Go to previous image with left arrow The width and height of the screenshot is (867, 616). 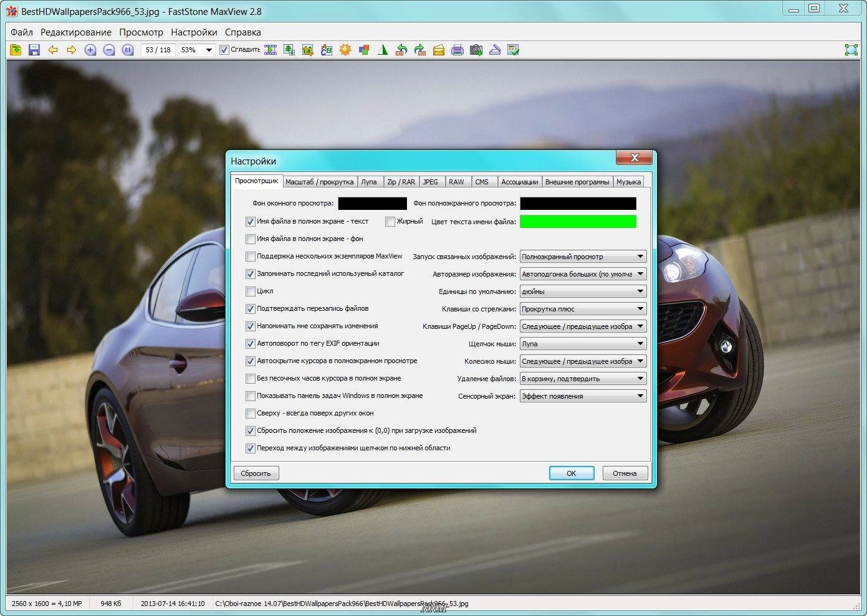coord(53,50)
